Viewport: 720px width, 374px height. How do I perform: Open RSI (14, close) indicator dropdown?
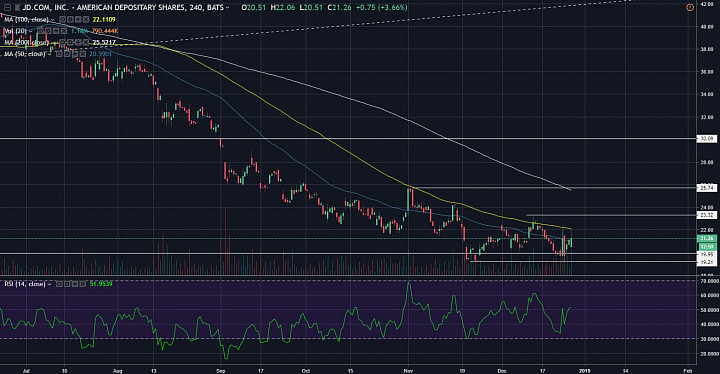(x=50, y=284)
